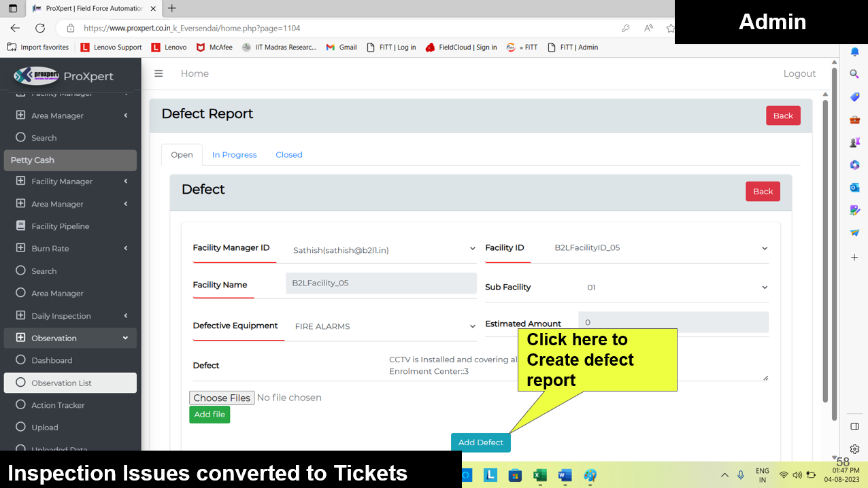Click in the Estimated Amount field
This screenshot has height=488, width=868.
(673, 322)
